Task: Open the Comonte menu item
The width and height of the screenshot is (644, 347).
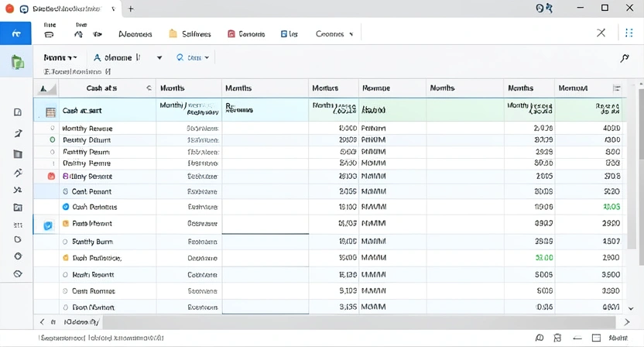Action: tap(252, 34)
